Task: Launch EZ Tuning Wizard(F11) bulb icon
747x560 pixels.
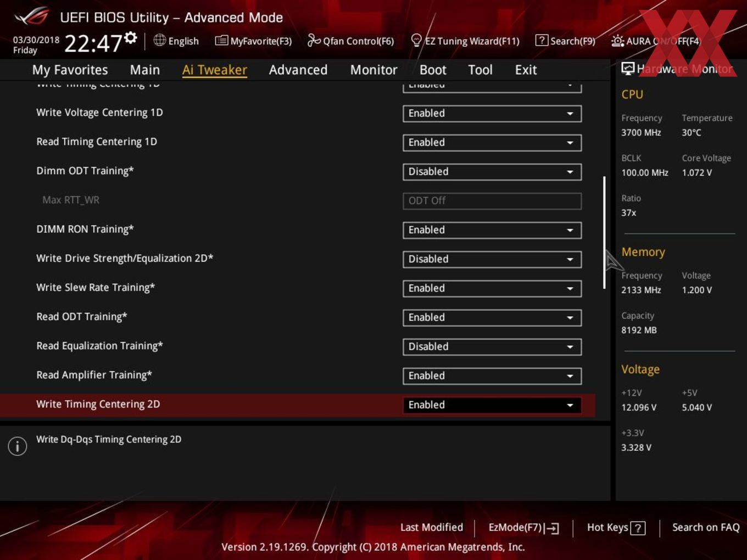Action: coord(416,40)
